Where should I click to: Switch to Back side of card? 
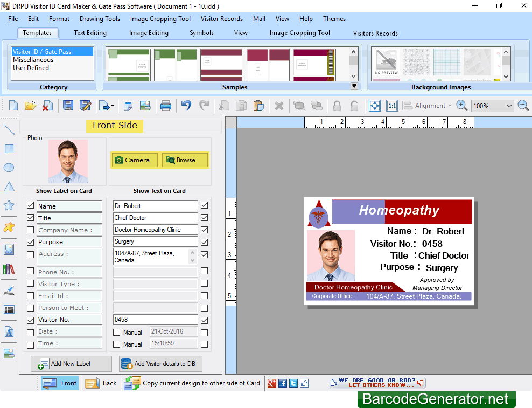click(101, 383)
